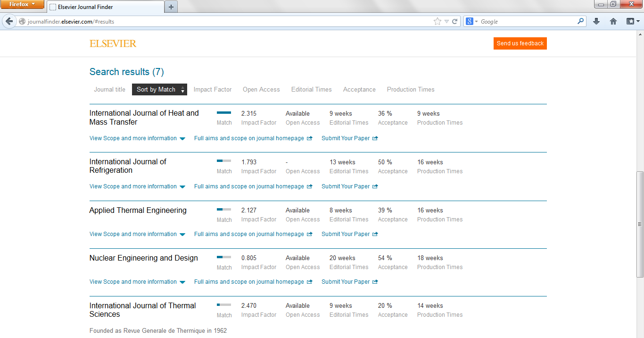Expand scope info for International Journal of Refrigeration

(x=138, y=186)
